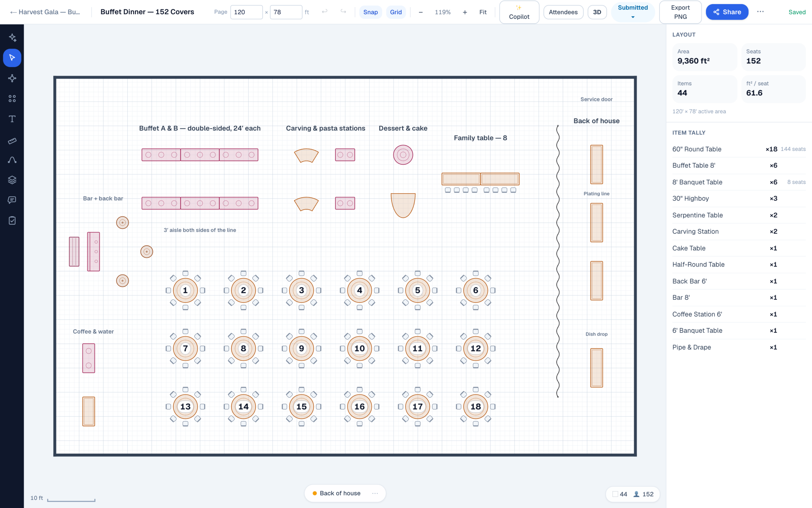Select the AI sparkle tool in sidebar

(12, 37)
